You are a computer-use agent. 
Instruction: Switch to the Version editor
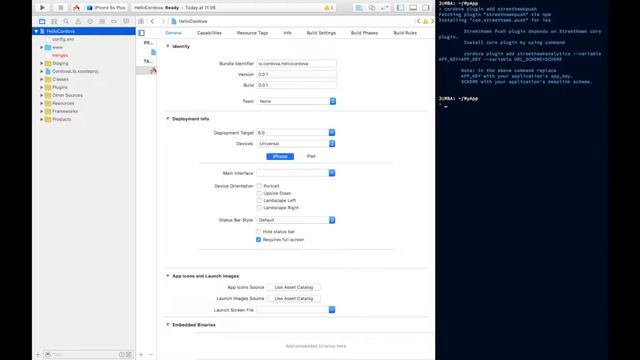384,7
